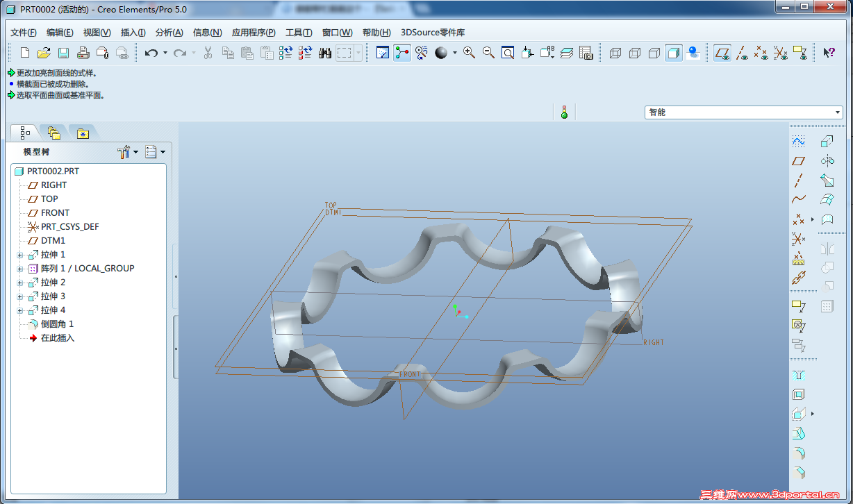The height and width of the screenshot is (504, 853).
Task: Toggle datum planes display
Action: (722, 53)
